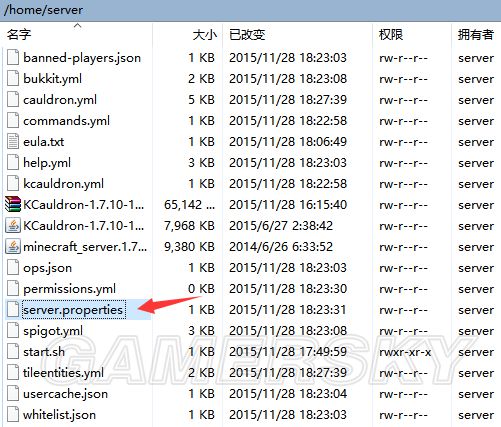Select the start.sh file icon
The height and width of the screenshot is (427, 501).
pos(13,352)
